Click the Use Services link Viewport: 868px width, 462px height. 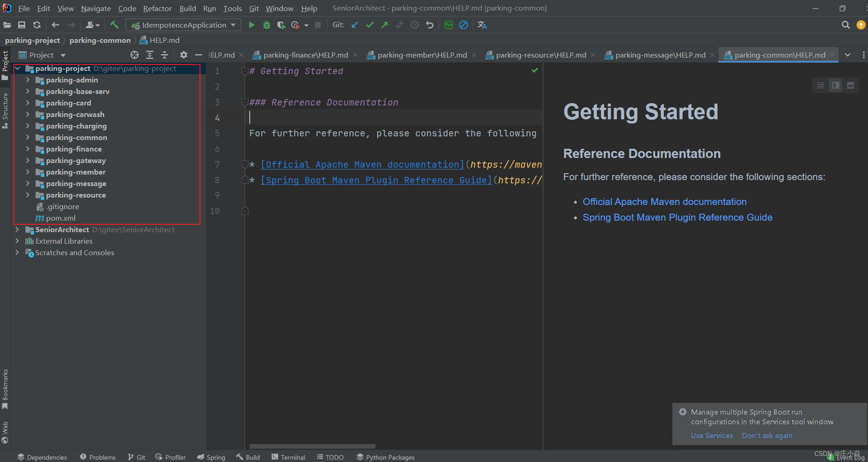coord(711,436)
